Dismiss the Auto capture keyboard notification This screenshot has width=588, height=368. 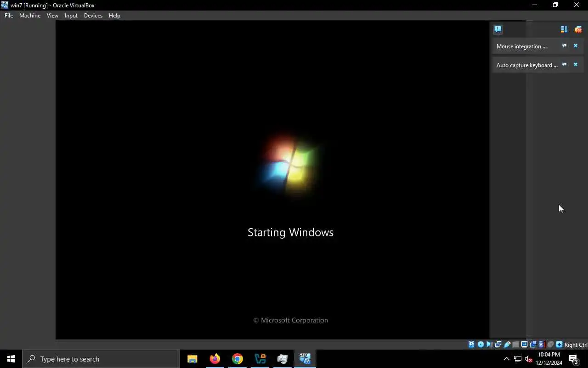pos(576,64)
